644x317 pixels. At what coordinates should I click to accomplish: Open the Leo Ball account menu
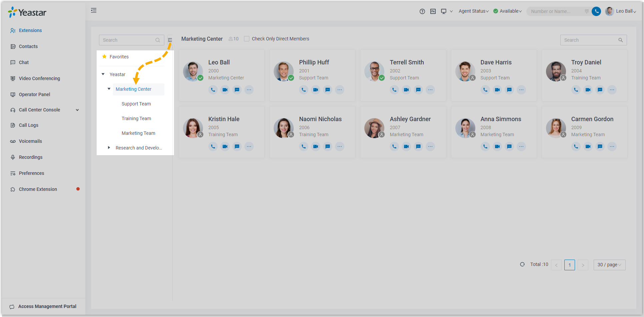coord(621,11)
